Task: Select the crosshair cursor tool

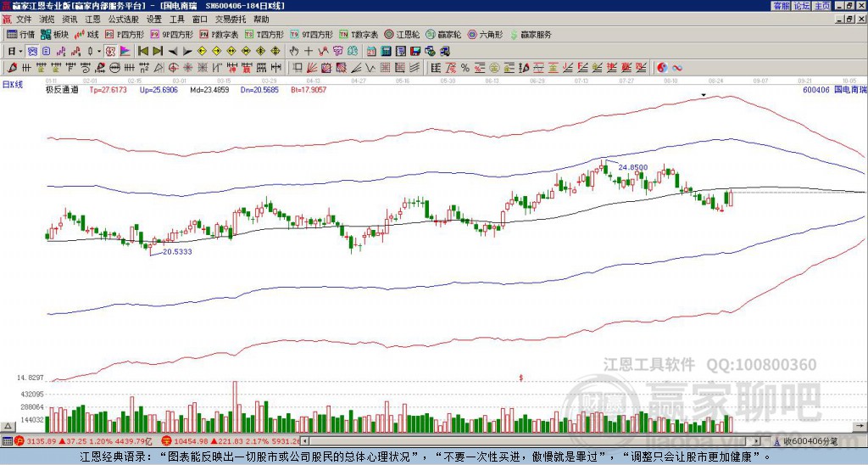Action: click(x=309, y=52)
